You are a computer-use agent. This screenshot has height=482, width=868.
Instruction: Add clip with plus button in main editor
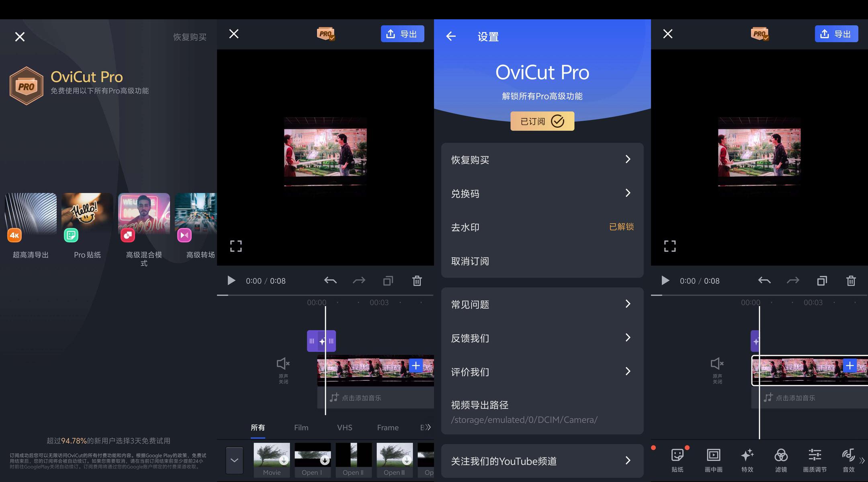[x=850, y=366]
